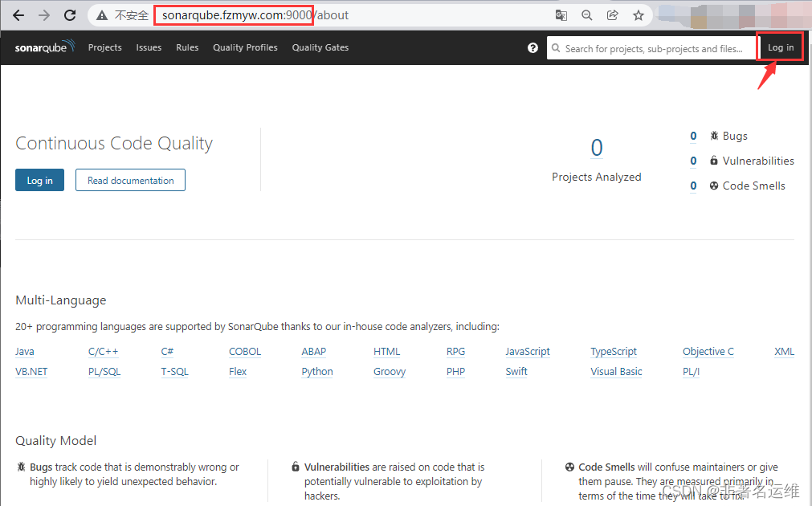
Task: Focus the project search field
Action: [x=651, y=48]
